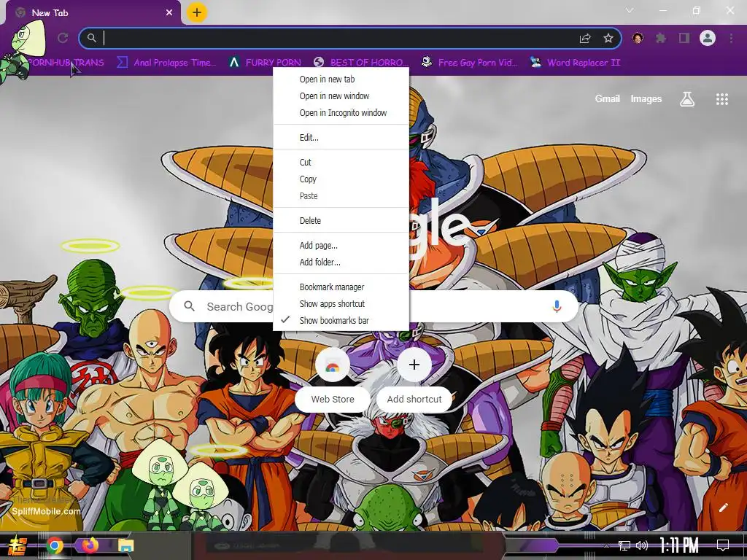This screenshot has height=560, width=747.
Task: Open the tab search chevron in title bar
Action: tap(630, 10)
